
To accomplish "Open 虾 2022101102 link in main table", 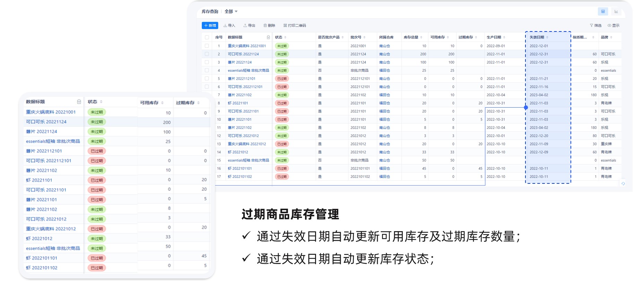I will [x=240, y=176].
